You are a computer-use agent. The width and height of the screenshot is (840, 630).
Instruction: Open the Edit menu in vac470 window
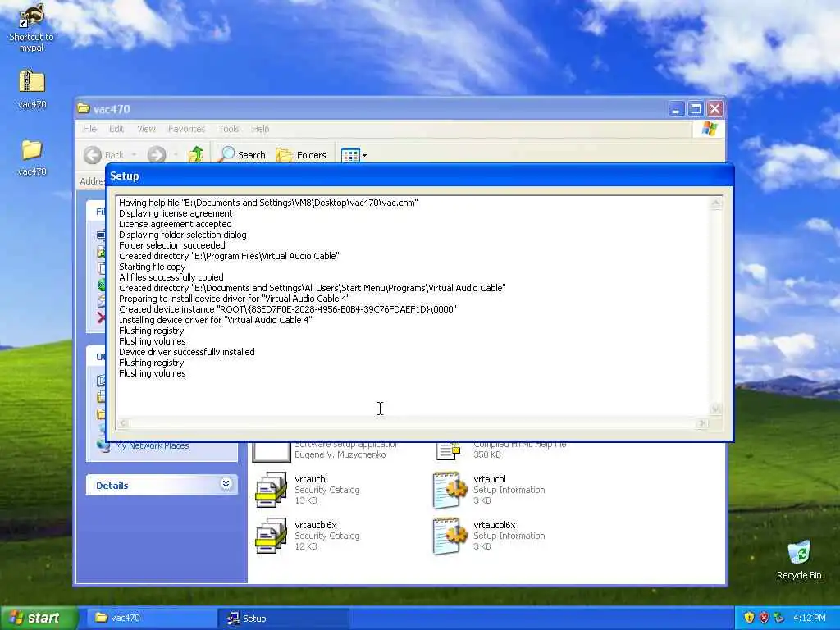tap(116, 129)
